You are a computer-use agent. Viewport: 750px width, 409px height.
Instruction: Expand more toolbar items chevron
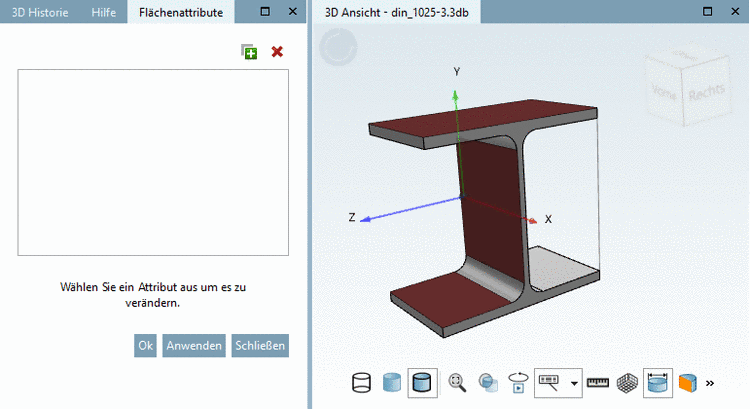(710, 383)
